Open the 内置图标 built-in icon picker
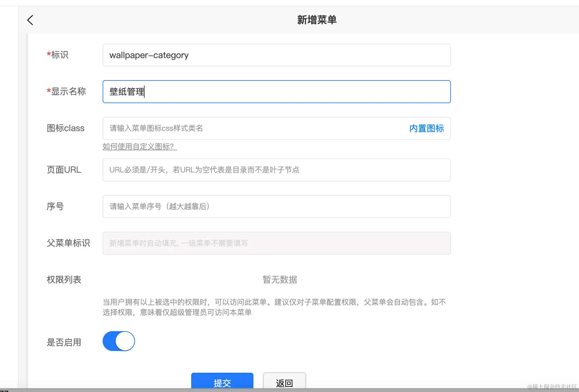 pos(426,128)
